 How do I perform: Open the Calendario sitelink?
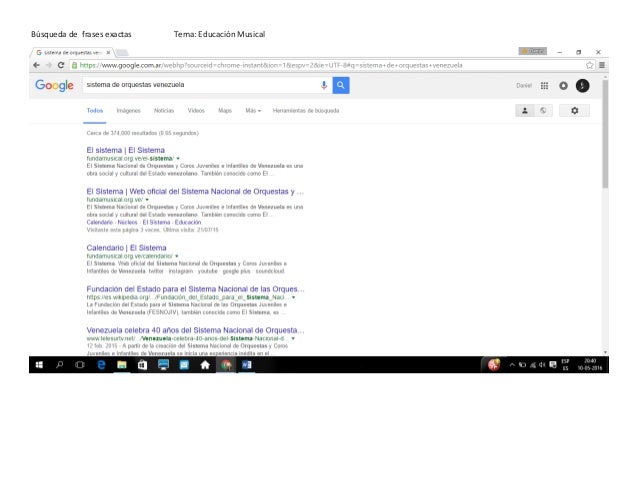100,222
